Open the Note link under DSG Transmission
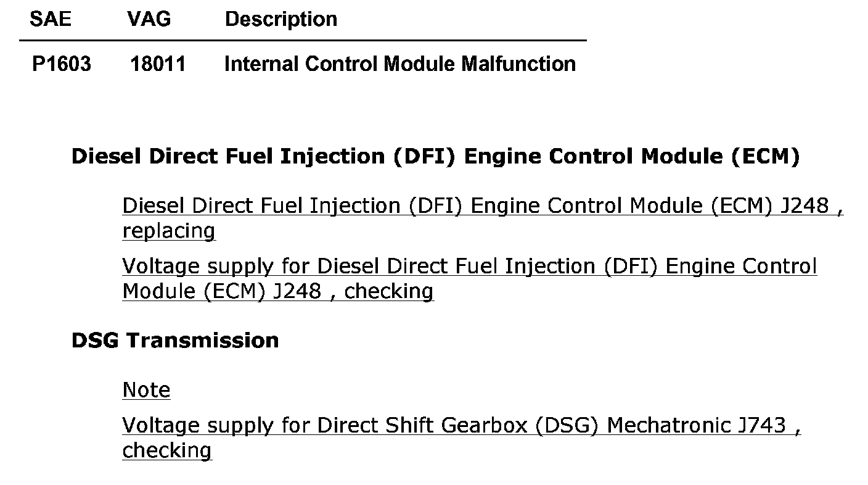This screenshot has width=868, height=485. pos(147,390)
